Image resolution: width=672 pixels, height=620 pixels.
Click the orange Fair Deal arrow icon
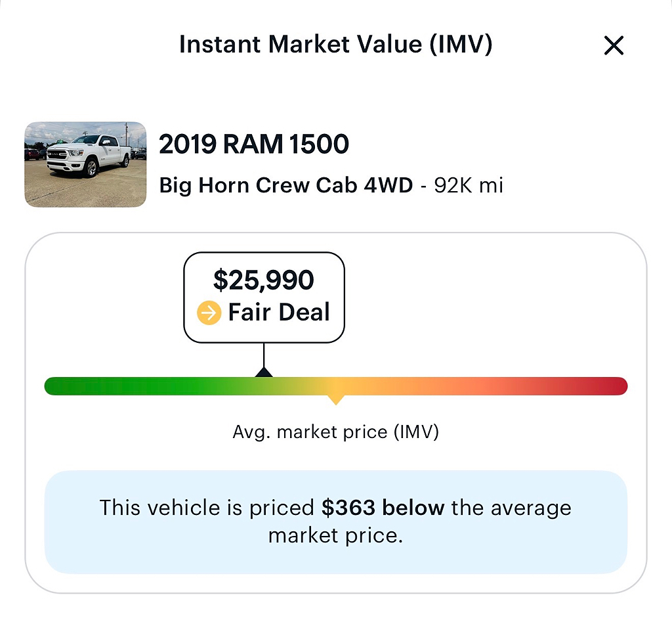tap(209, 313)
